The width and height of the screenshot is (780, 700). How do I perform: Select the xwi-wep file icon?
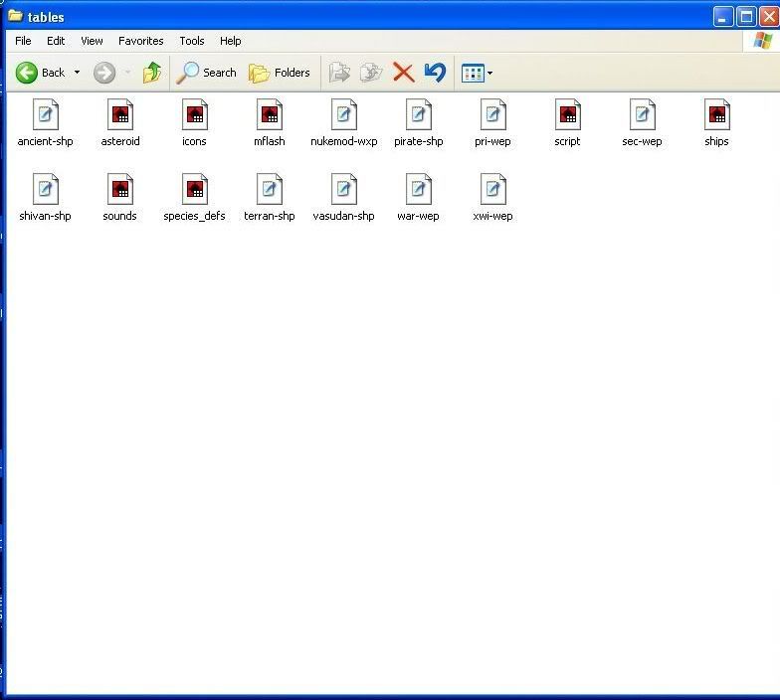tap(493, 189)
